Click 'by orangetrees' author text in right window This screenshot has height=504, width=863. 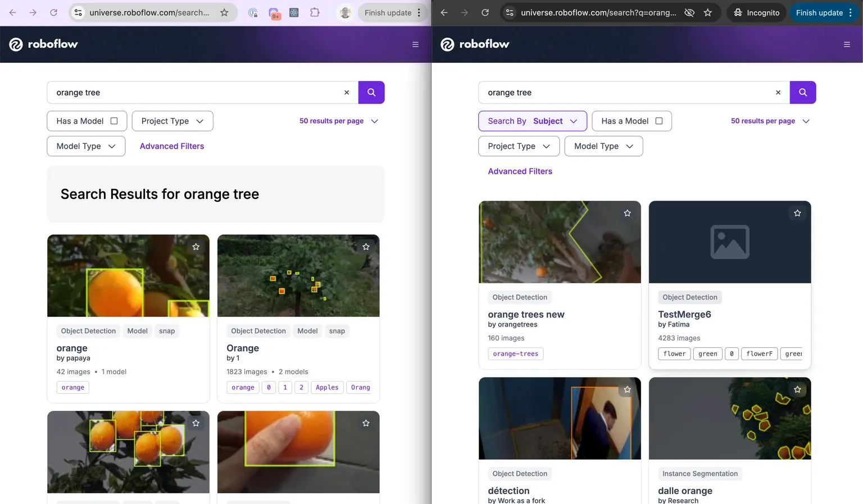[x=513, y=325]
